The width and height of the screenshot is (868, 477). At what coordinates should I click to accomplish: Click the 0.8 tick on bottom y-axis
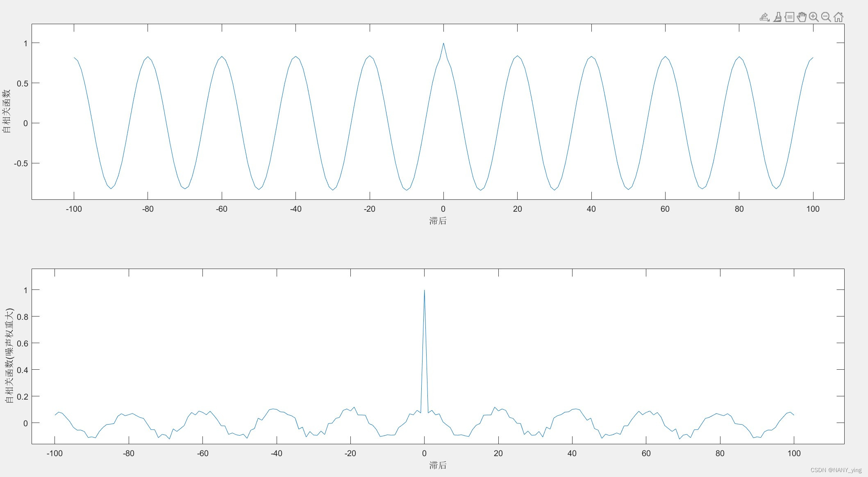click(23, 316)
